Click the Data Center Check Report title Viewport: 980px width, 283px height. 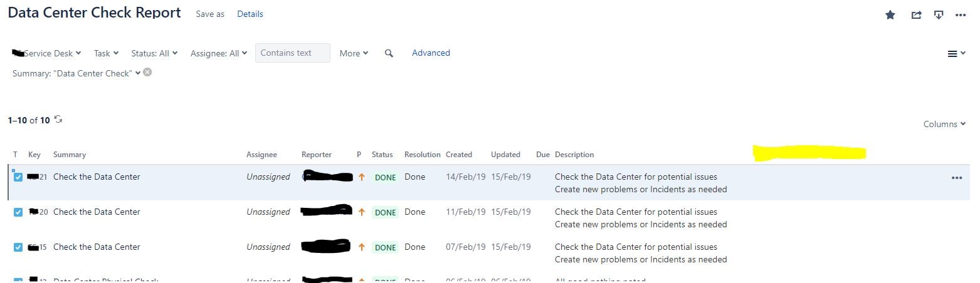coord(95,13)
